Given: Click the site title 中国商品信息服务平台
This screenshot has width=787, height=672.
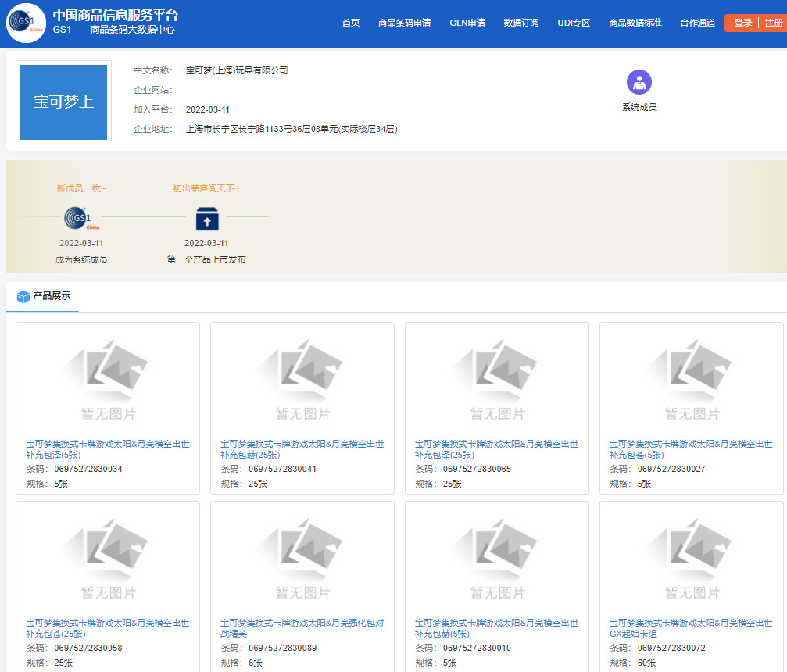Looking at the screenshot, I should point(116,15).
